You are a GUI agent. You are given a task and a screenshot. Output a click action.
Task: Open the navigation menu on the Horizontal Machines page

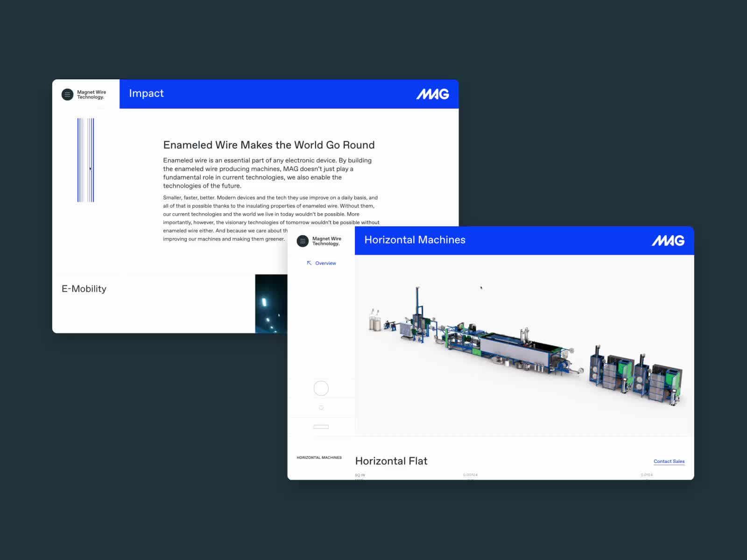pos(303,241)
